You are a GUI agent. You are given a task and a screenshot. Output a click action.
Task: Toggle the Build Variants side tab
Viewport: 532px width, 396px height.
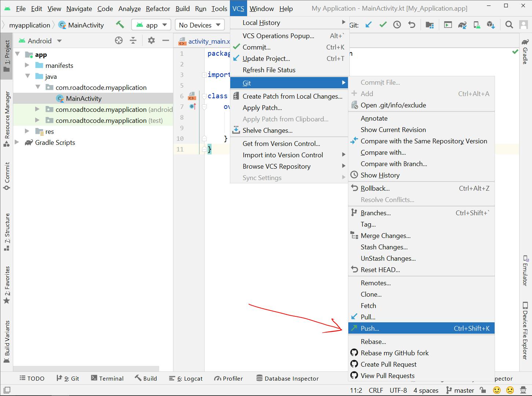point(7,341)
